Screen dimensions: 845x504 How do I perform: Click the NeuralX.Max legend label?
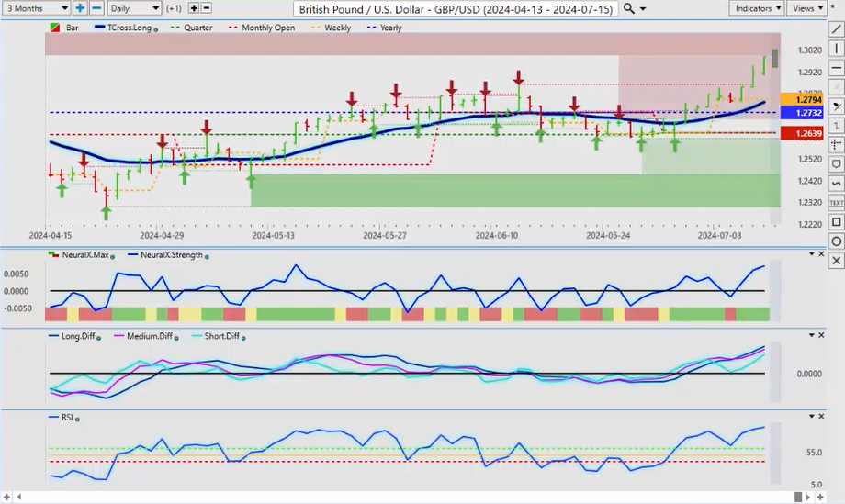click(x=85, y=254)
